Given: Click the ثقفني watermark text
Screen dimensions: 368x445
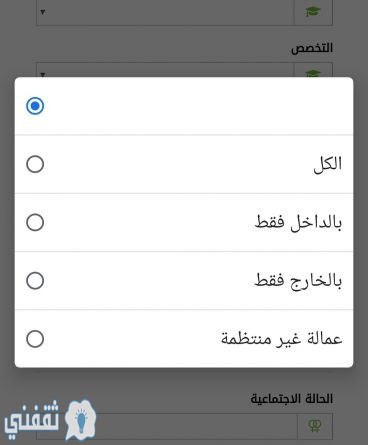Looking at the screenshot, I should pyautogui.click(x=32, y=417).
